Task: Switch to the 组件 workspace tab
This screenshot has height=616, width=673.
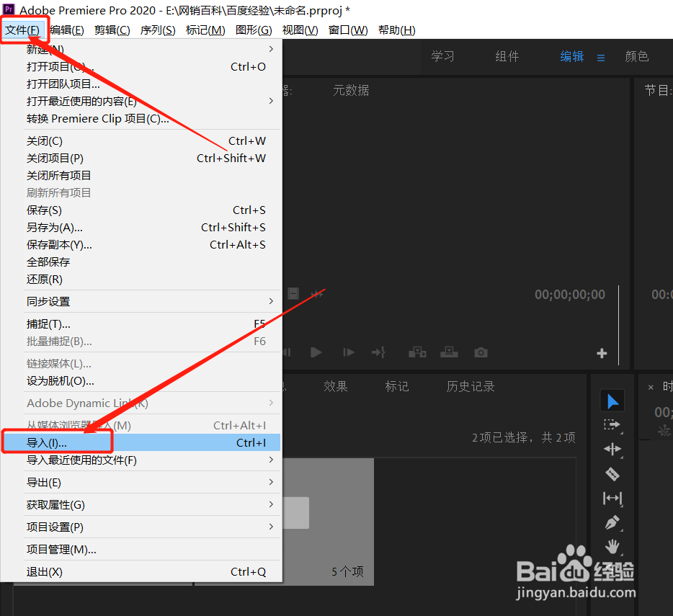Action: pyautogui.click(x=507, y=56)
